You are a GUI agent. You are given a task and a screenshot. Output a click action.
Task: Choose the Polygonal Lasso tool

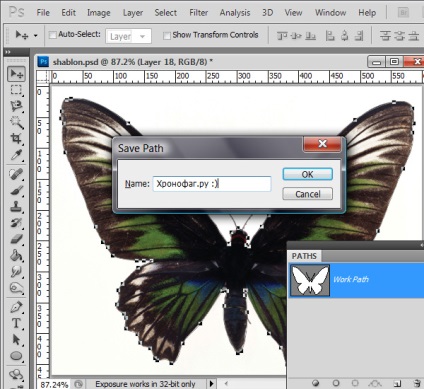[x=16, y=106]
